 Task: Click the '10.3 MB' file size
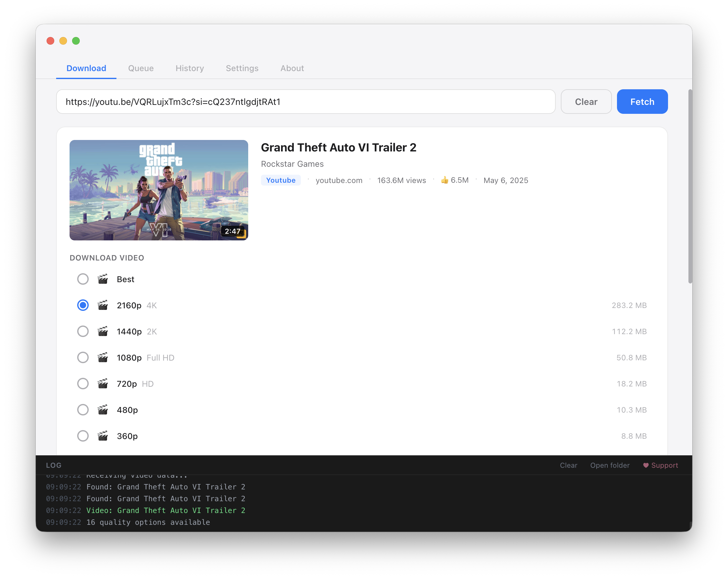[631, 410]
